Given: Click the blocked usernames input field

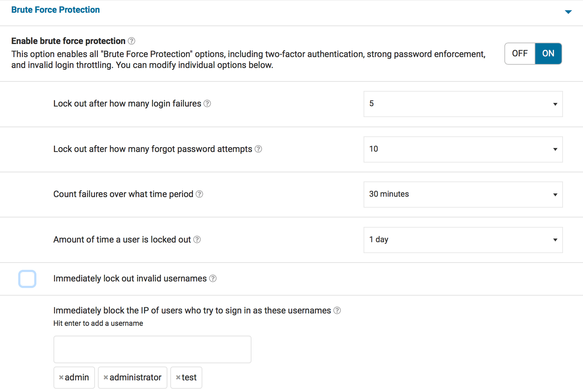Looking at the screenshot, I should [x=152, y=349].
